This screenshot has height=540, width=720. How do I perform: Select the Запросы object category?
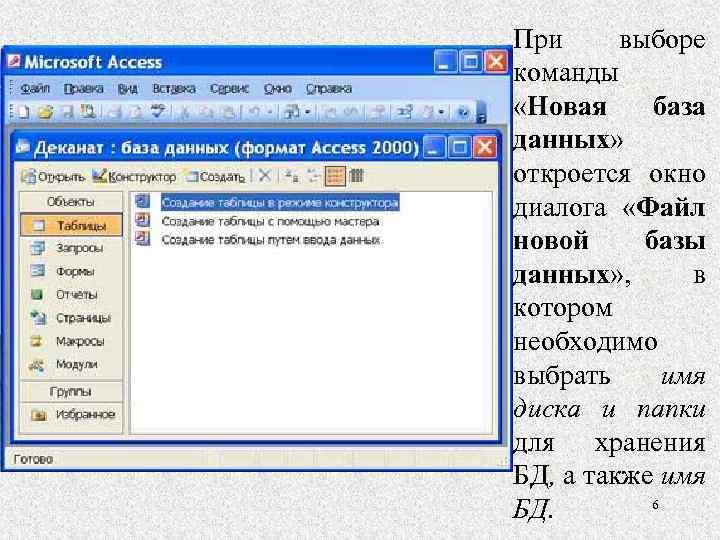click(71, 248)
